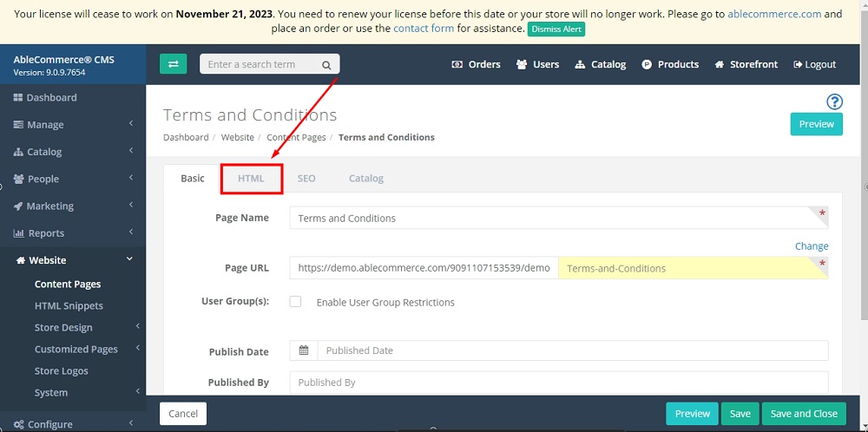Click the Page Name input field

[x=558, y=218]
